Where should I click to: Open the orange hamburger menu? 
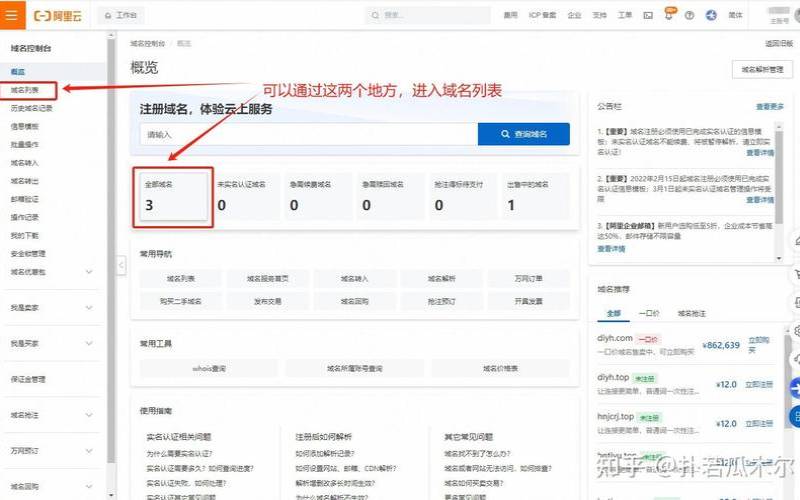click(x=12, y=15)
